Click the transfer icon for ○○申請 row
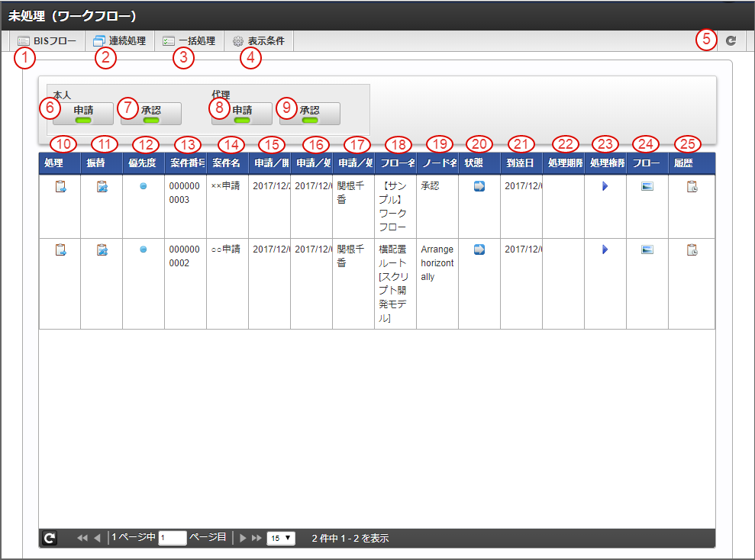Viewport: 755px width, 560px height. tap(102, 249)
